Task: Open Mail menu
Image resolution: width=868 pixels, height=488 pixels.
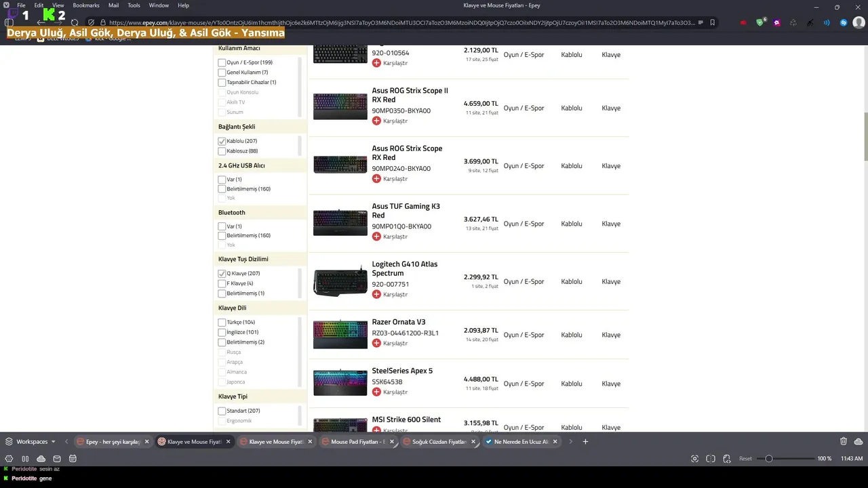Action: point(113,5)
